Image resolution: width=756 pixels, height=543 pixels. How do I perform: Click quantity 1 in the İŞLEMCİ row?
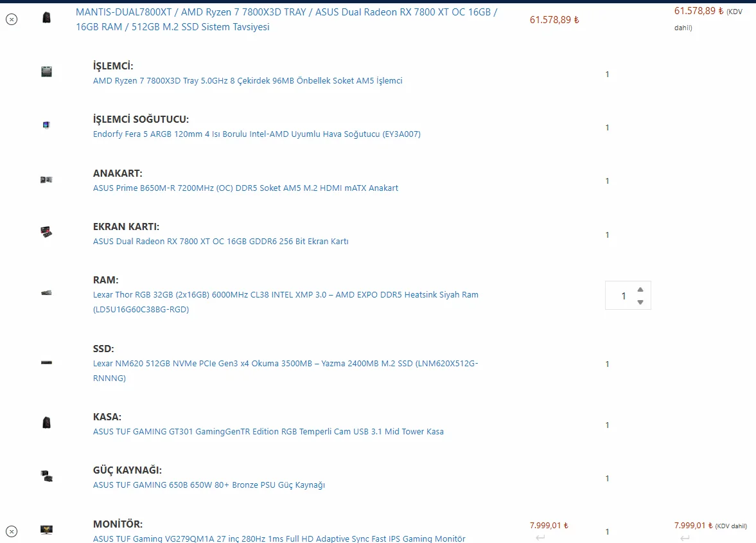pos(607,75)
